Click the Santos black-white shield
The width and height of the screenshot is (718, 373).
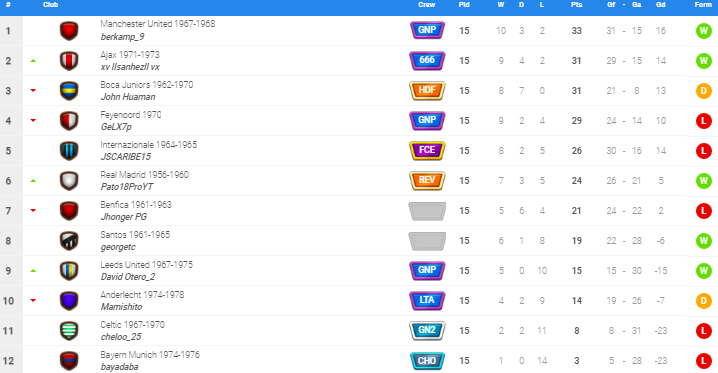(x=69, y=241)
